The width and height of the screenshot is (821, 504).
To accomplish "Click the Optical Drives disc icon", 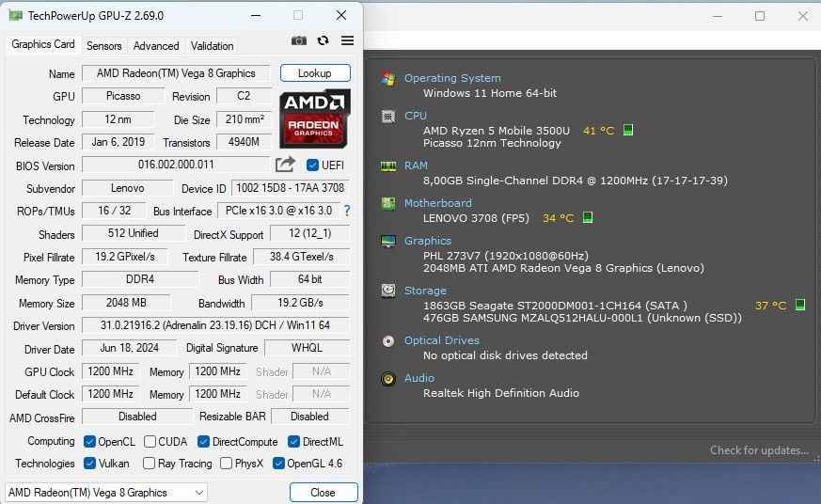I will point(388,341).
